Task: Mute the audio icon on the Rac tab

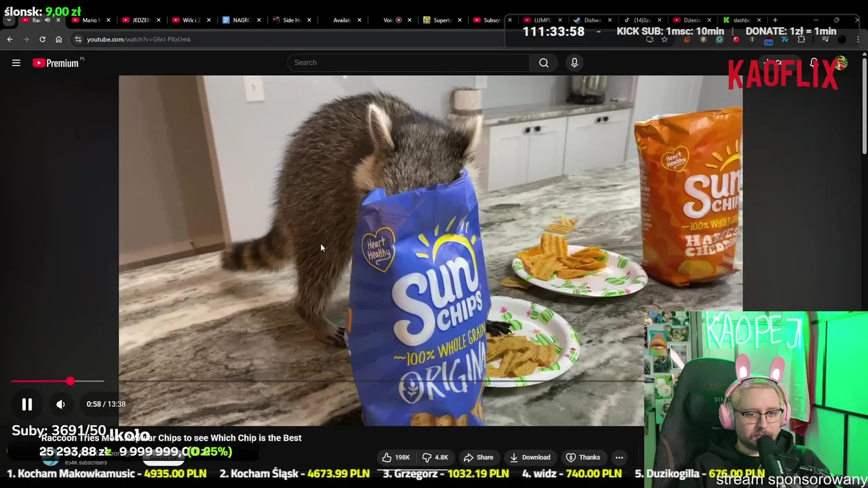Action: (47, 20)
